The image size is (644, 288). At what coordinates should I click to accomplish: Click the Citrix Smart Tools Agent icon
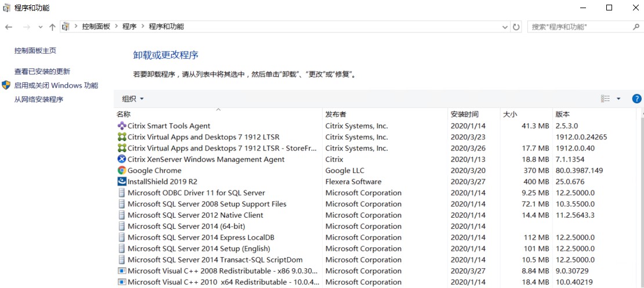(x=122, y=126)
